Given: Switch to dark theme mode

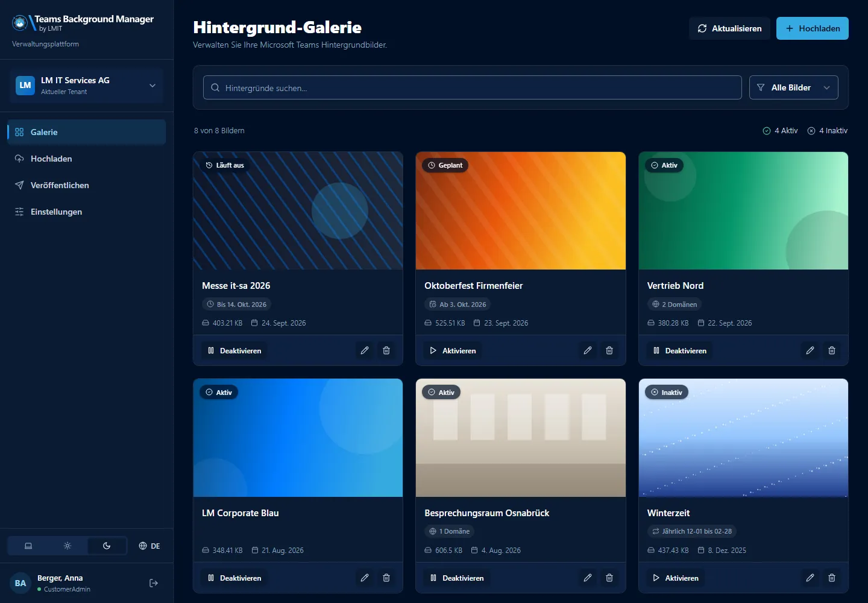Looking at the screenshot, I should tap(107, 546).
